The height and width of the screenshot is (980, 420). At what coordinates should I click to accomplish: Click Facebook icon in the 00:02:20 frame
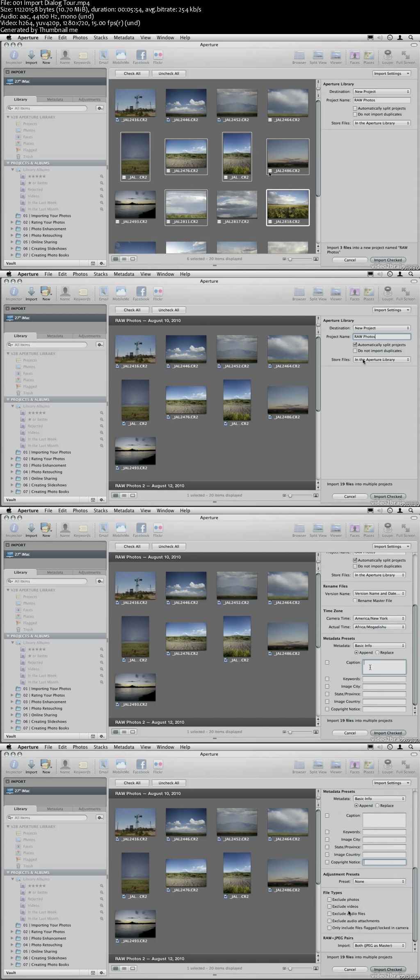141,291
